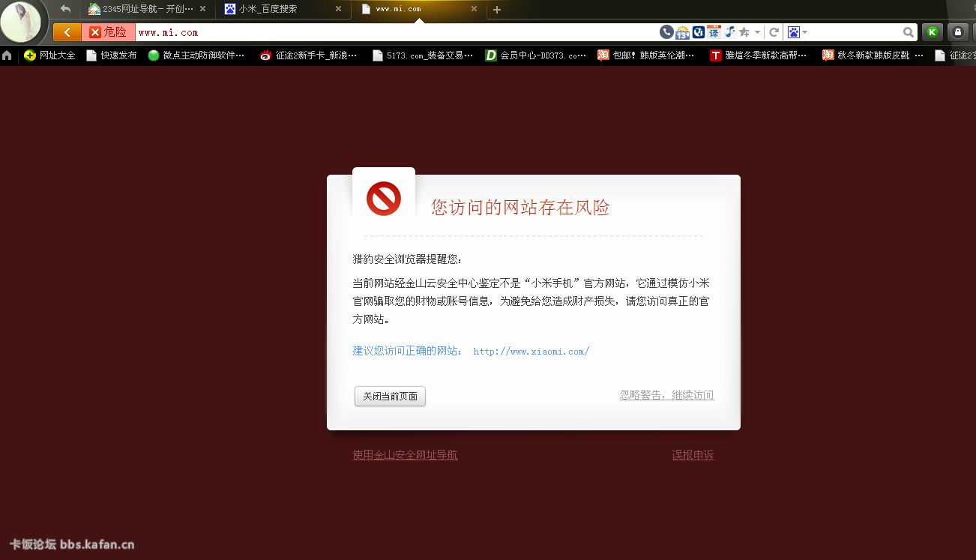976x560 pixels.
Task: Click the home icon on the bookmarks bar
Action: (7, 55)
